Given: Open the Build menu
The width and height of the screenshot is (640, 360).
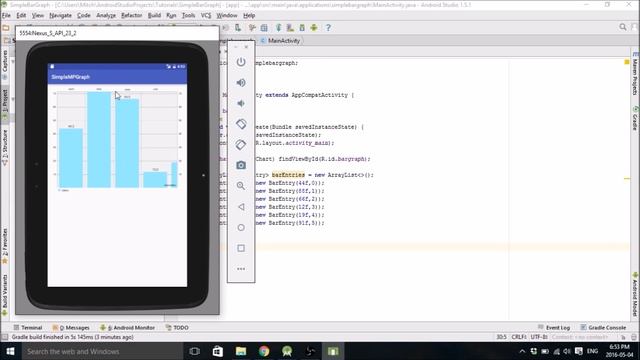Looking at the screenshot, I should pyautogui.click(x=154, y=16).
